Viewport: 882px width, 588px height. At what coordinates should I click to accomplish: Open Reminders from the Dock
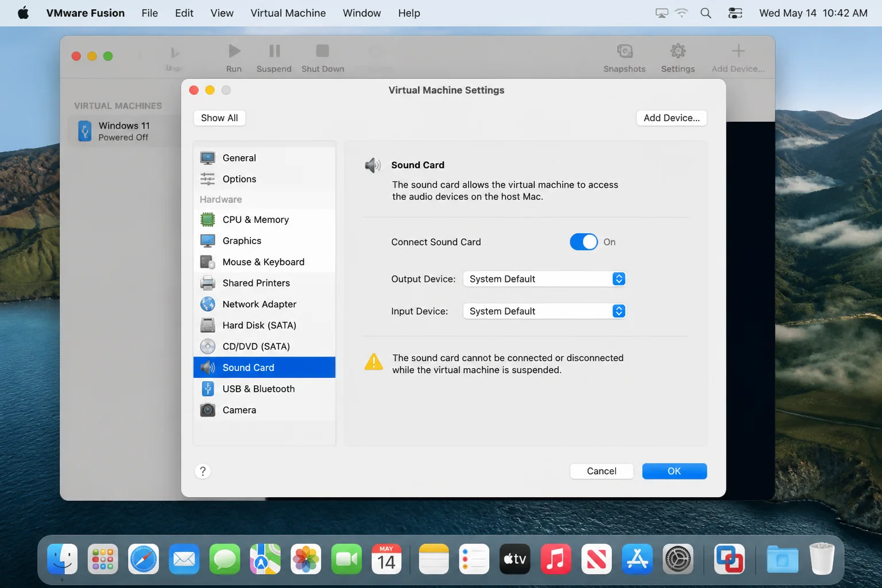click(474, 559)
